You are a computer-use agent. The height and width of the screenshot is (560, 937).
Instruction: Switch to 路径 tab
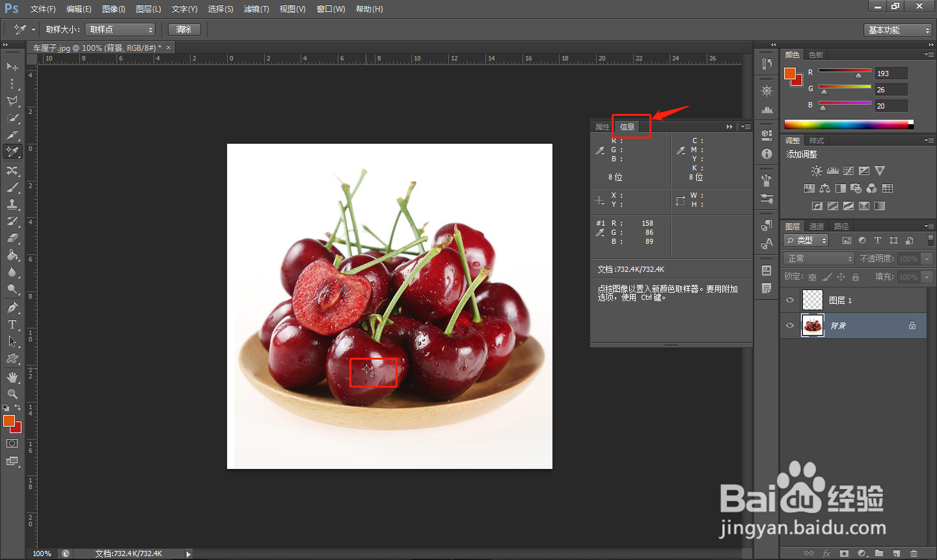pyautogui.click(x=841, y=226)
